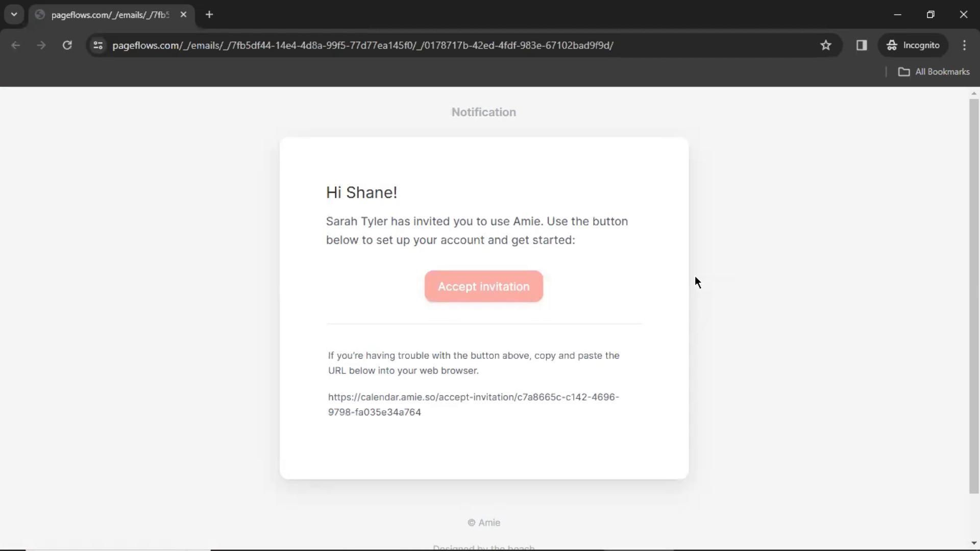Viewport: 980px width, 551px height.
Task: Click the calendar.amie.so accept-invitation URL
Action: point(473,404)
